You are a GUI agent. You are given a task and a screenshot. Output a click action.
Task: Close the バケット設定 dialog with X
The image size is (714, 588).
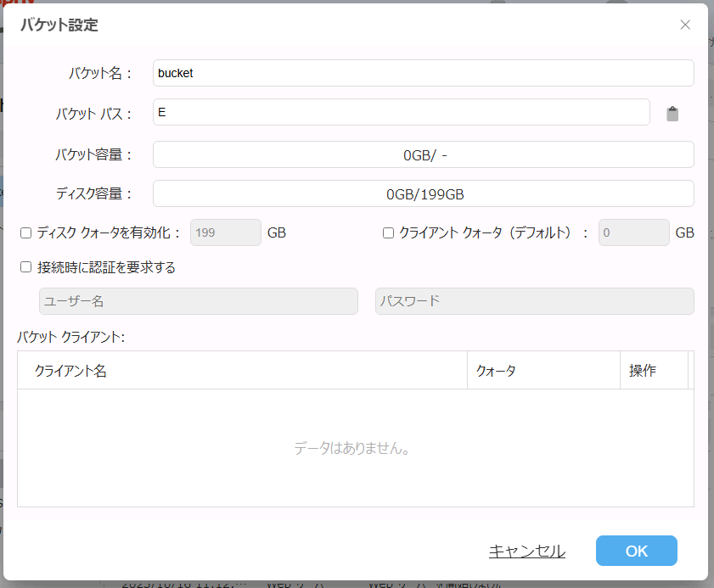685,25
